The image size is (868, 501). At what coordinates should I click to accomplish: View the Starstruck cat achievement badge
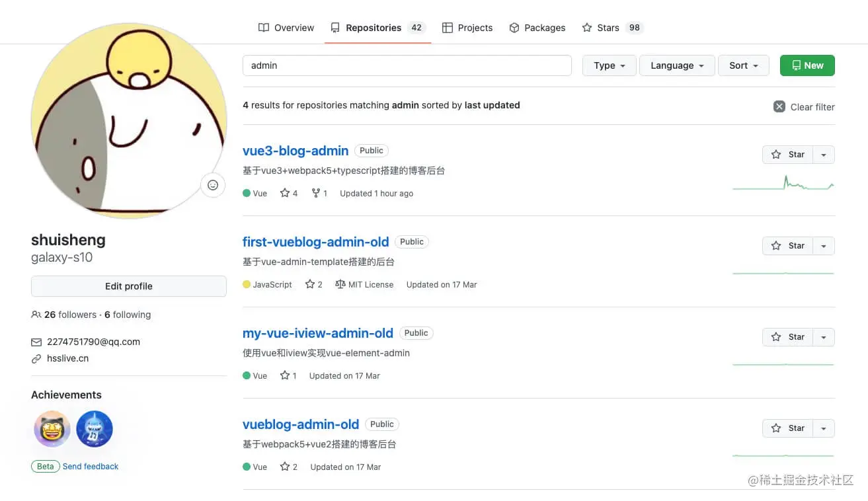(52, 429)
